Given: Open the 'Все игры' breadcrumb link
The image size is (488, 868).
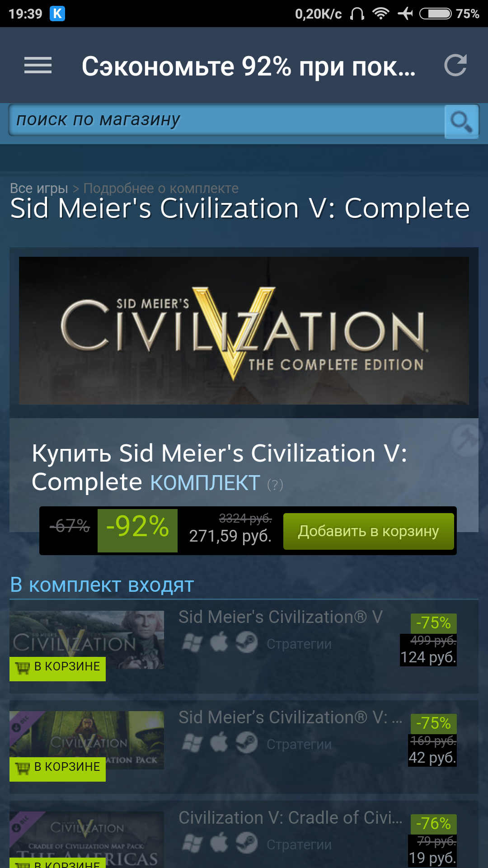Looking at the screenshot, I should tap(39, 188).
